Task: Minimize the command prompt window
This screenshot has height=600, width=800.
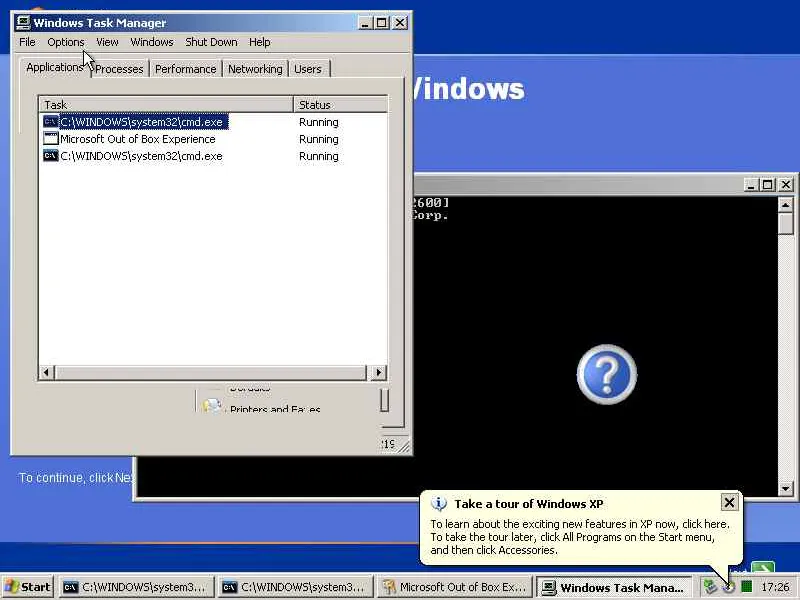Action: point(751,185)
